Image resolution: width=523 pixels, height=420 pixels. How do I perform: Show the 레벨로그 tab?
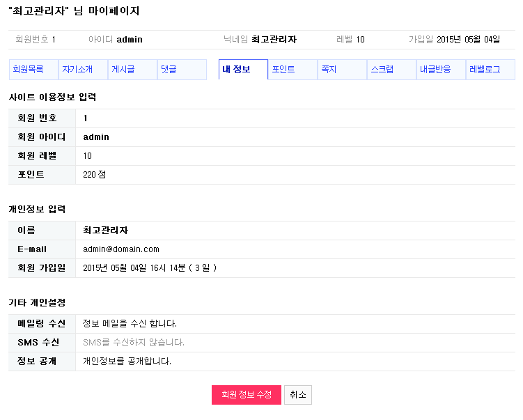tap(485, 70)
